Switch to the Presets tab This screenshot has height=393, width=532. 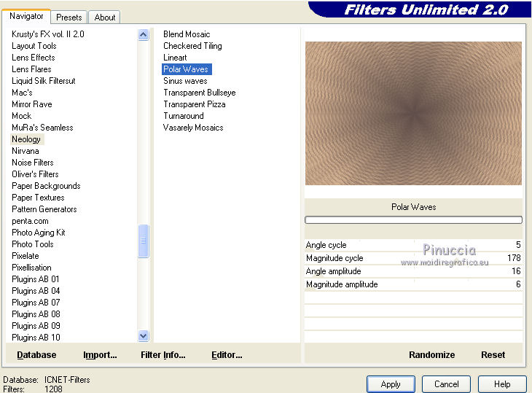69,17
